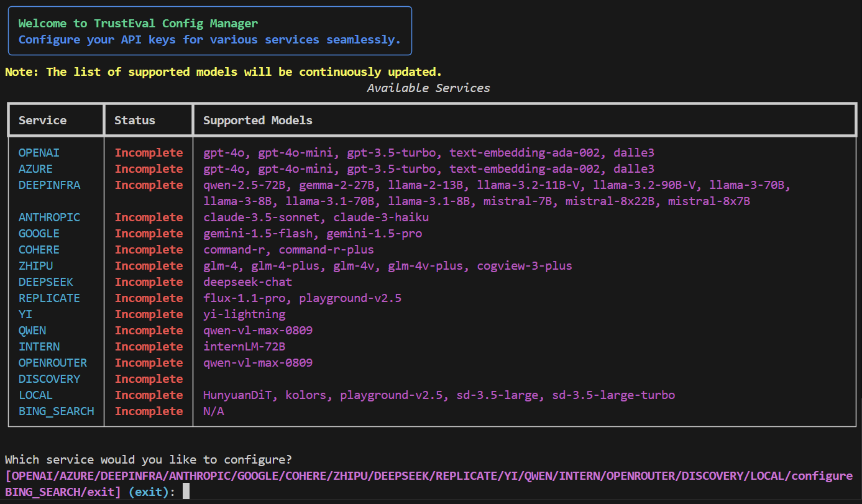Click the HunyuanDiT model name
The image size is (862, 504).
point(237,395)
